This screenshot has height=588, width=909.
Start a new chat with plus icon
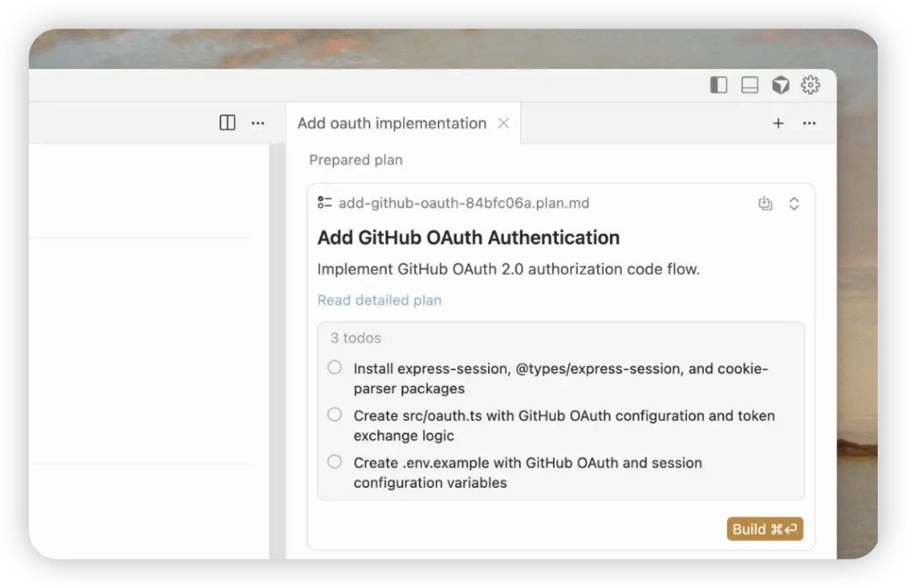click(x=778, y=124)
